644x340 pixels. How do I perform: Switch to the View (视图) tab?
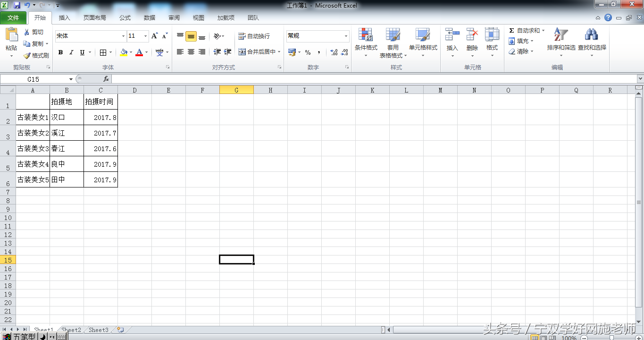tap(199, 18)
